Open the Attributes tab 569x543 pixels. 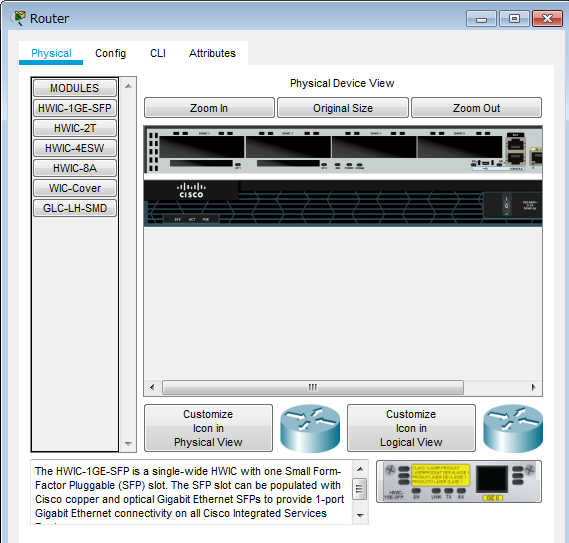tap(212, 53)
